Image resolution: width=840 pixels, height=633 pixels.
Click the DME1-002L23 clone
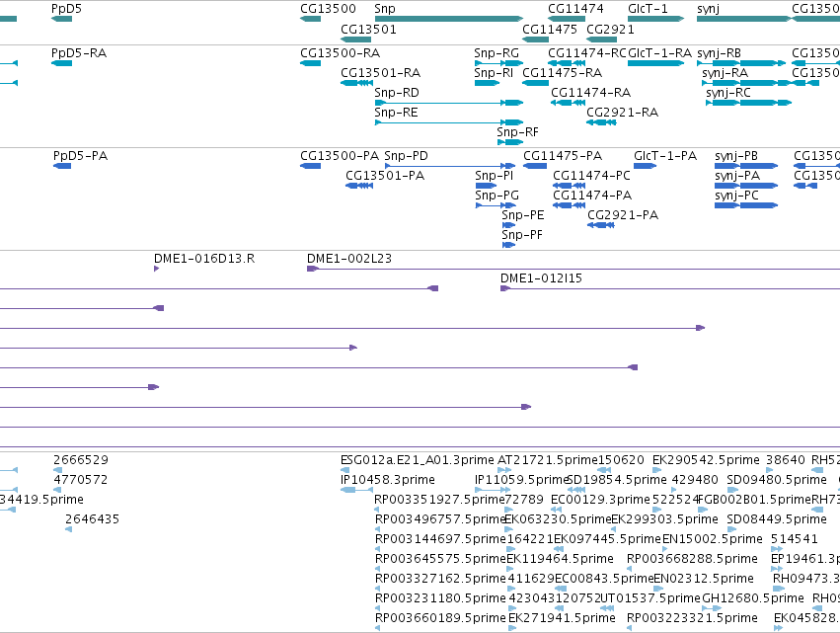pyautogui.click(x=573, y=269)
